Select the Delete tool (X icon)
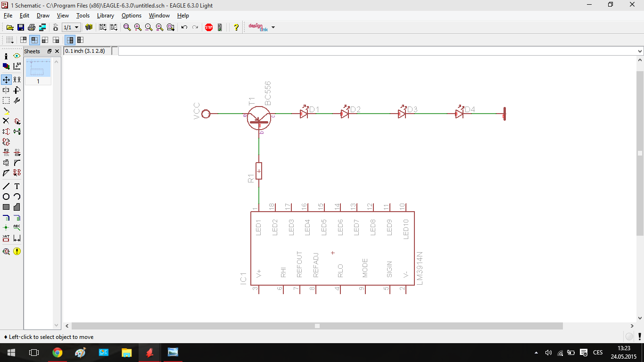The image size is (644, 362). [6, 121]
